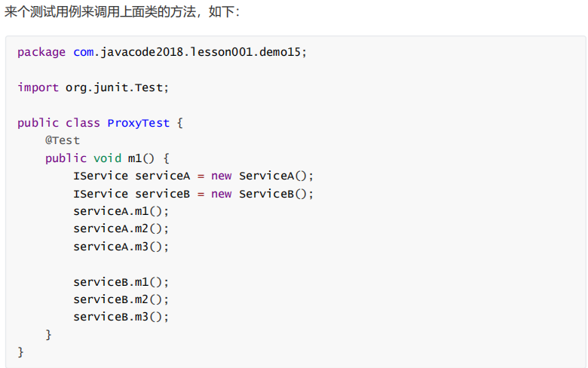
Task: Click the 'new ServiceA()' constructor call
Action: click(262, 176)
